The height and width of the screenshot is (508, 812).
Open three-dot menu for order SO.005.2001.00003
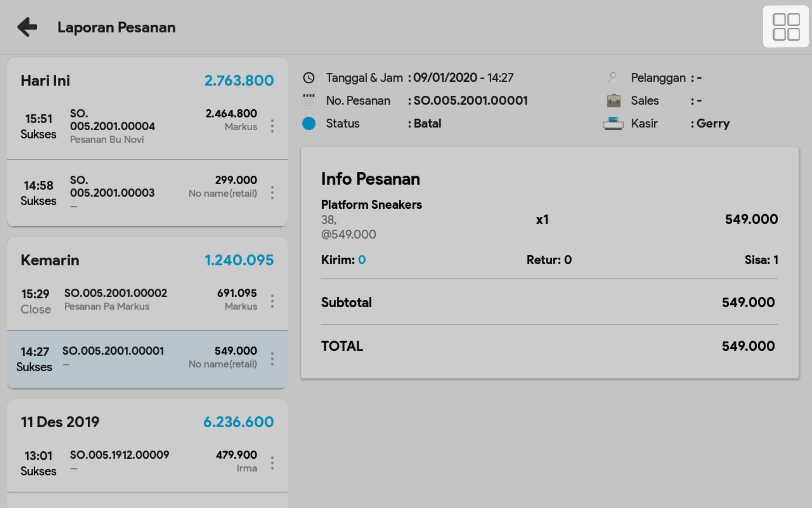coord(272,193)
